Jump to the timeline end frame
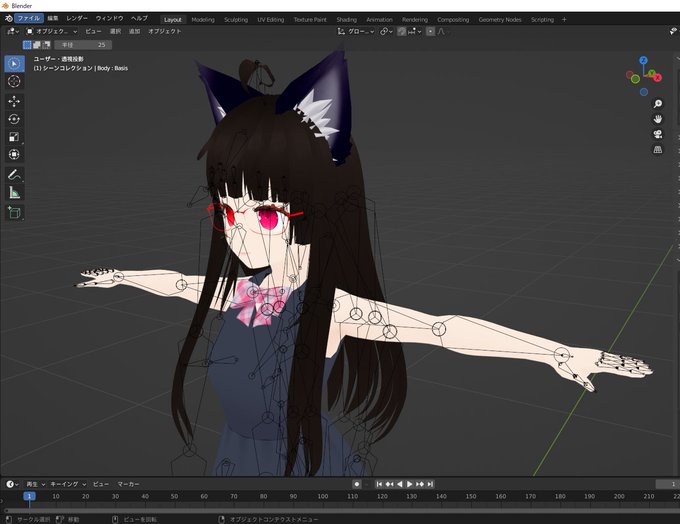The width and height of the screenshot is (680, 524). click(x=430, y=484)
